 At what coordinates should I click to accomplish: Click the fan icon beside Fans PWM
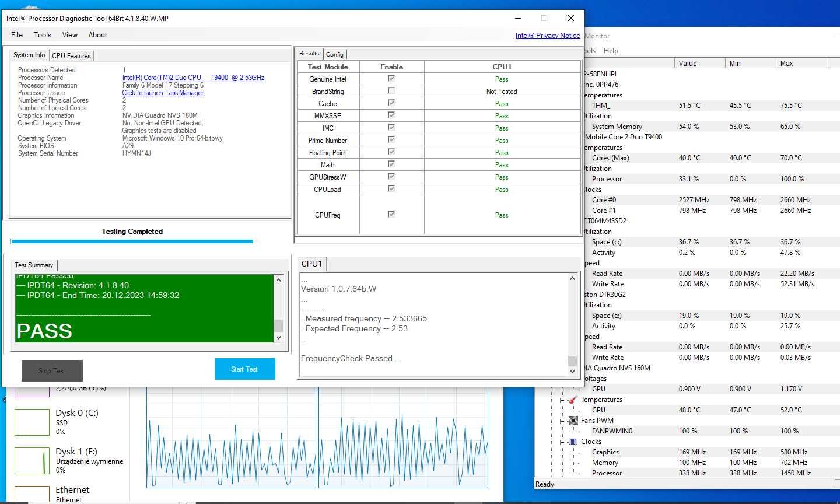[x=573, y=421]
